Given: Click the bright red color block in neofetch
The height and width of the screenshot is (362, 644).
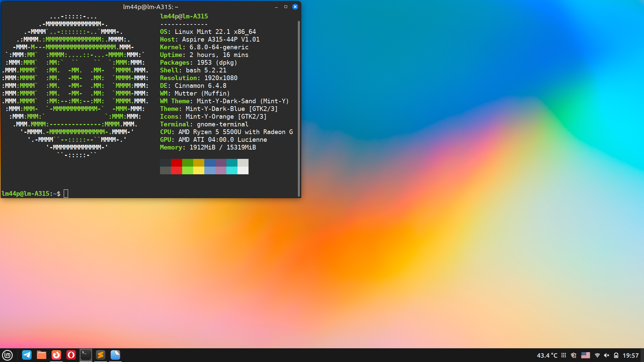Looking at the screenshot, I should tap(176, 170).
